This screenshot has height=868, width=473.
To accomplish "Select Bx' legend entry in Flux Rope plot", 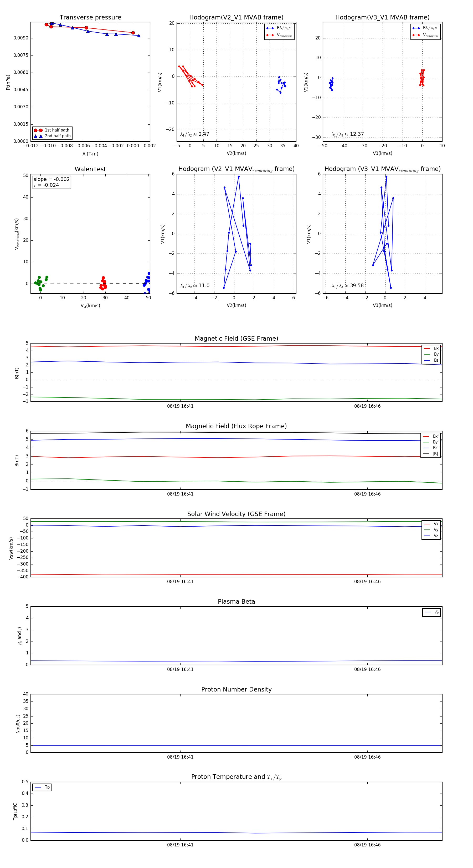I will [x=431, y=436].
